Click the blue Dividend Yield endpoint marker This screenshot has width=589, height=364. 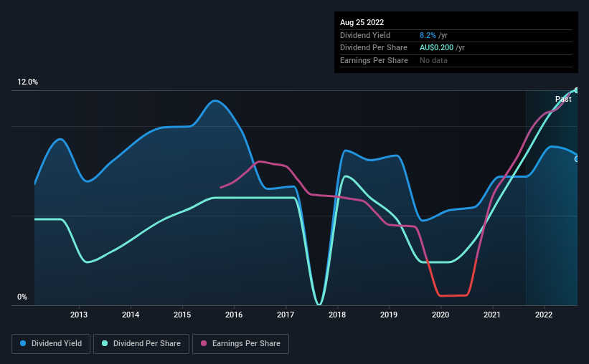(x=576, y=159)
